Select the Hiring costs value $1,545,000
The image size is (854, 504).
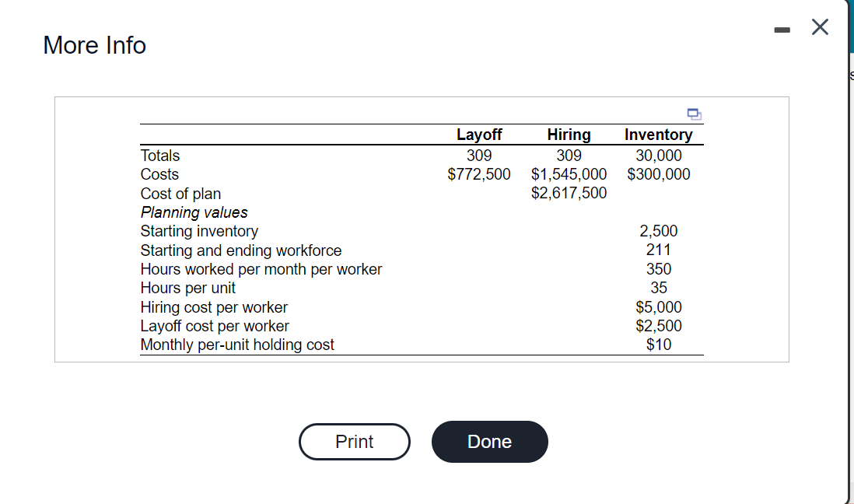click(569, 173)
